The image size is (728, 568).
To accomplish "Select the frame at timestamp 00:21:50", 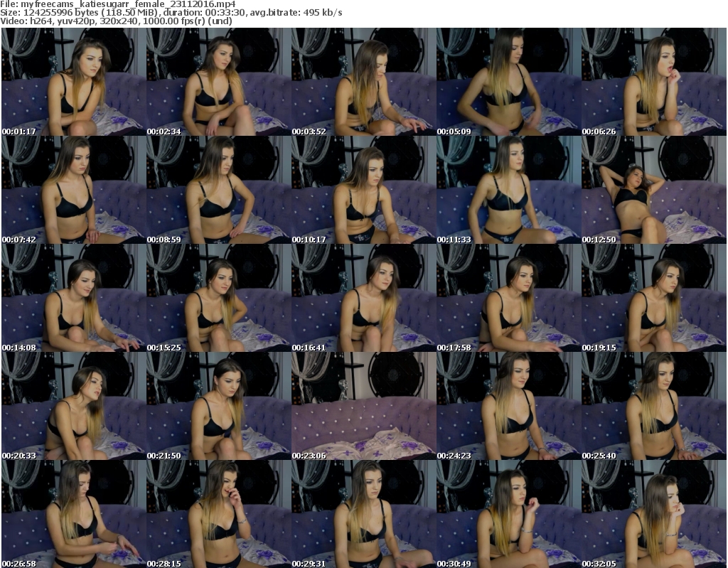I will tap(219, 406).
